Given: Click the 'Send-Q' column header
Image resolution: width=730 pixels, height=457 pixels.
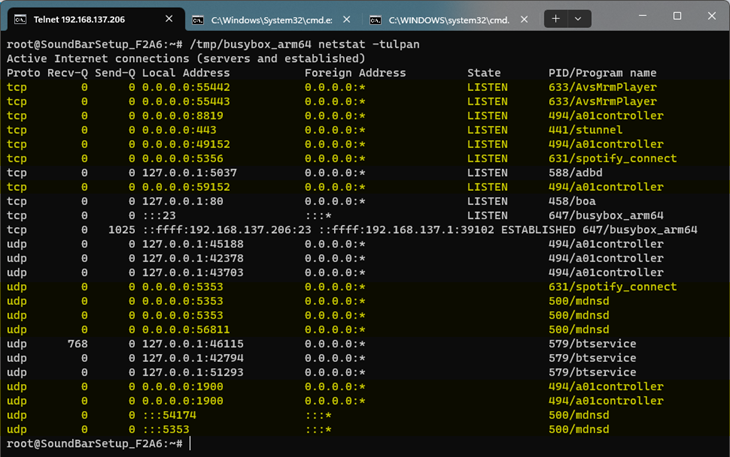Looking at the screenshot, I should [x=115, y=73].
